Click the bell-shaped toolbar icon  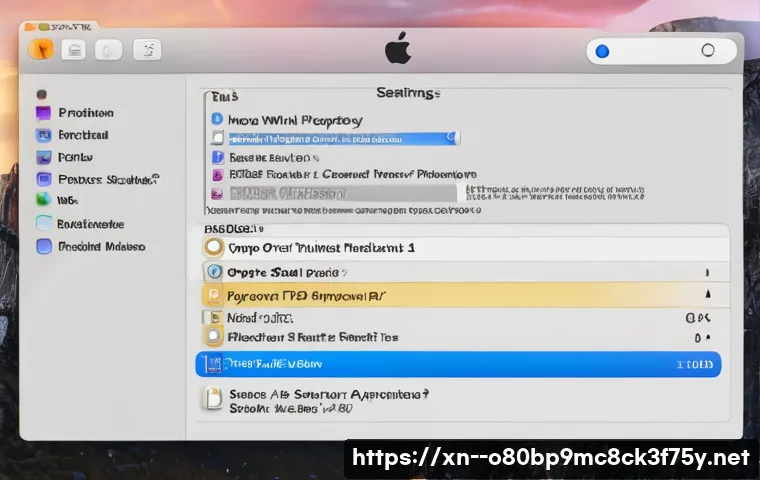[x=108, y=49]
